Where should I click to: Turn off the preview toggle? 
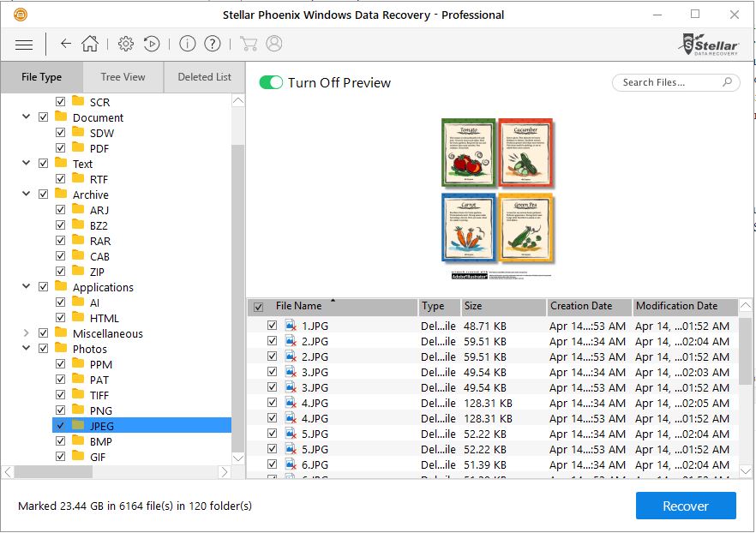(271, 82)
